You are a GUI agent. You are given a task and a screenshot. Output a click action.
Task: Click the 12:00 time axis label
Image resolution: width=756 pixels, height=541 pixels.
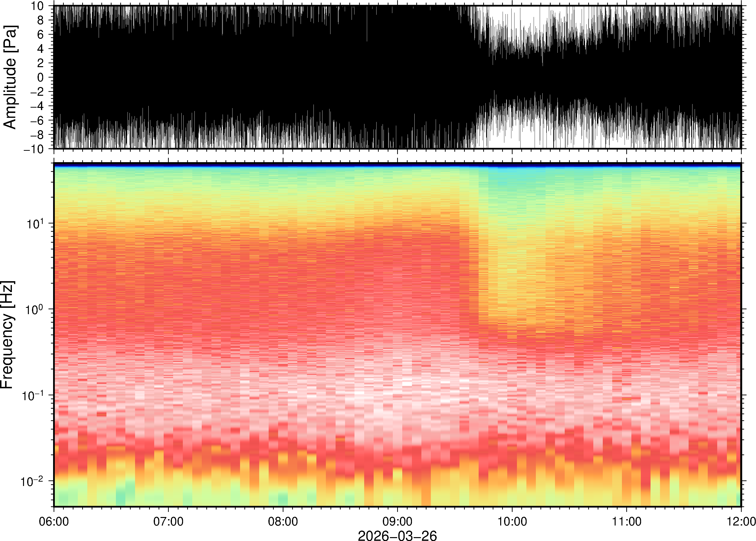point(741,521)
